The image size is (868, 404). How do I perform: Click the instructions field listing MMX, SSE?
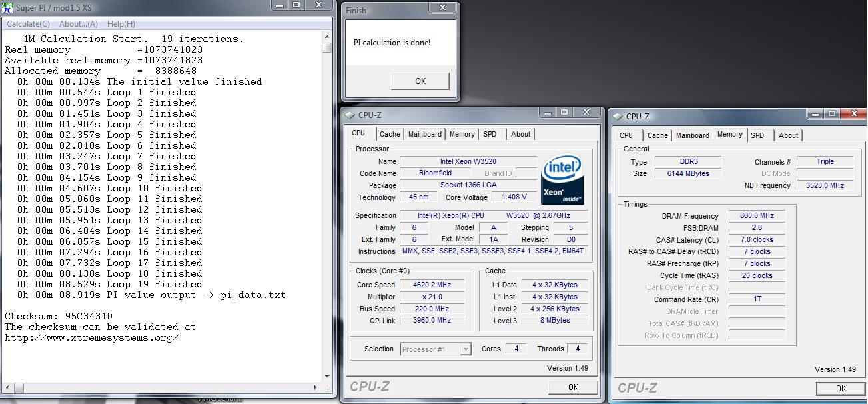pyautogui.click(x=494, y=251)
